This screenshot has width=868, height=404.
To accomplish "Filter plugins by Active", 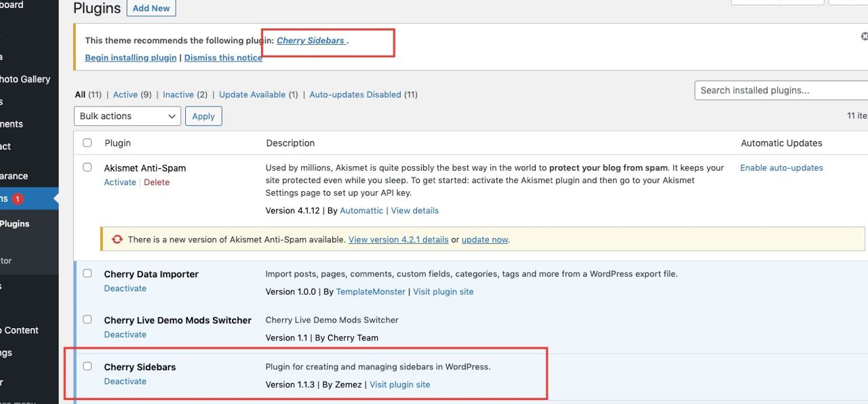I will tap(125, 95).
